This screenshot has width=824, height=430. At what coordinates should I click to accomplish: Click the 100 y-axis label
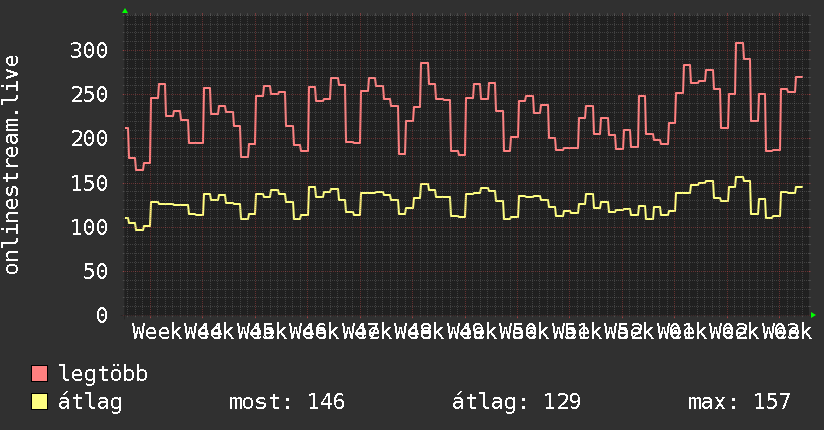click(x=89, y=227)
